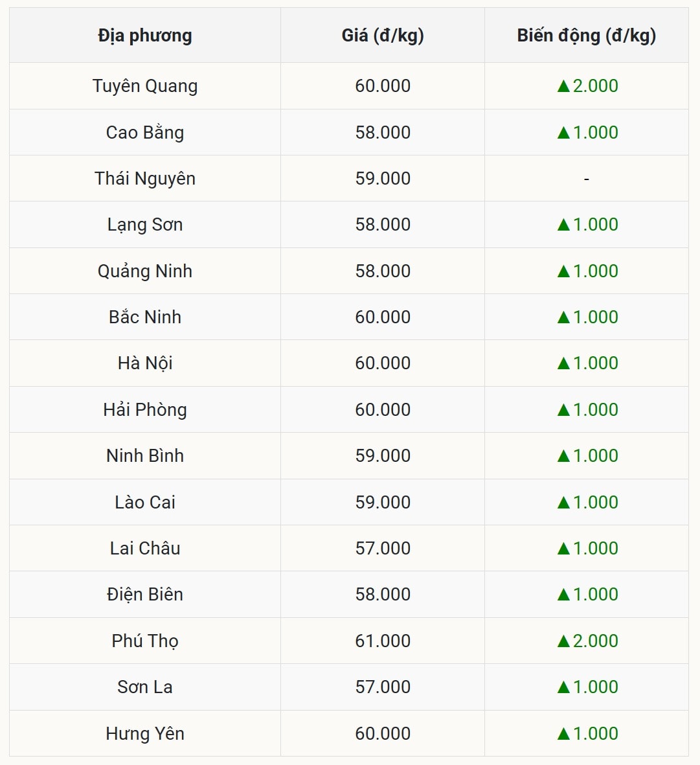Click the green triangle in Lai Châu row
This screenshot has height=765, width=700.
(563, 549)
